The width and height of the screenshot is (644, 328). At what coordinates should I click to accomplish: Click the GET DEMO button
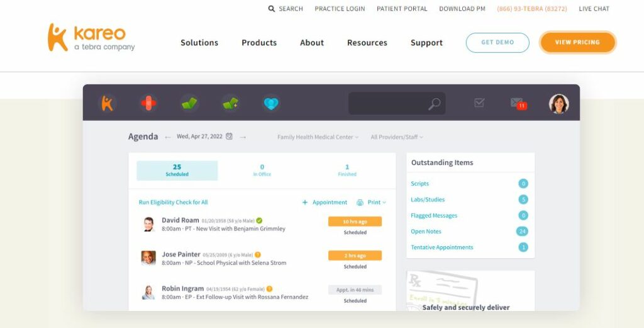[x=497, y=42]
